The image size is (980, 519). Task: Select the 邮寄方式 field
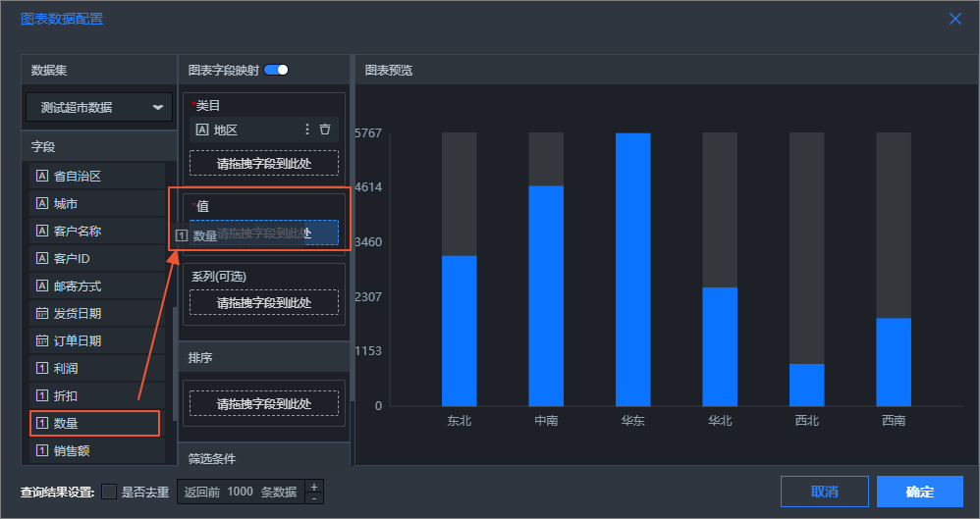tap(97, 286)
